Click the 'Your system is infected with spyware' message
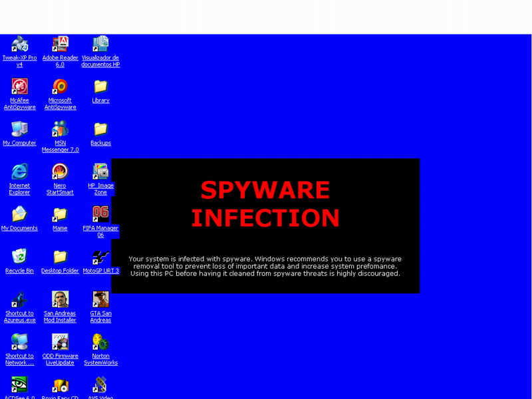This screenshot has width=532, height=399. [265, 266]
